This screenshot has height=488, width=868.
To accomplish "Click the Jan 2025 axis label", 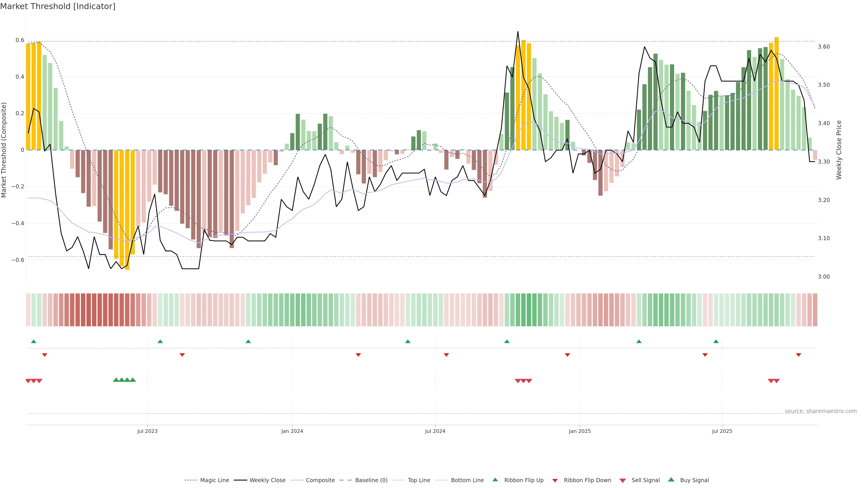I will click(x=580, y=431).
